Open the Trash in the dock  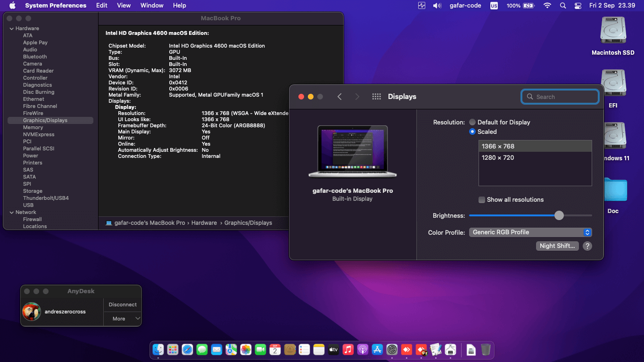click(486, 350)
